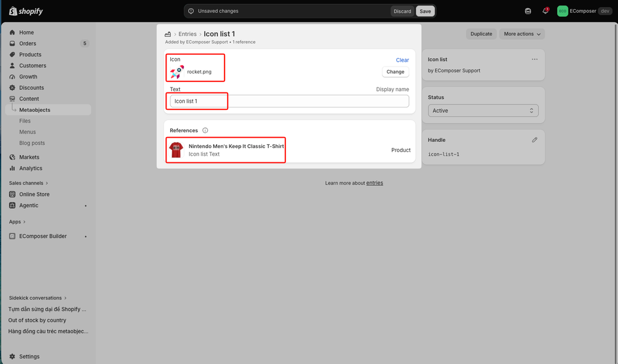The width and height of the screenshot is (618, 364).
Task: Select the Orders inbox icon
Action: click(12, 43)
